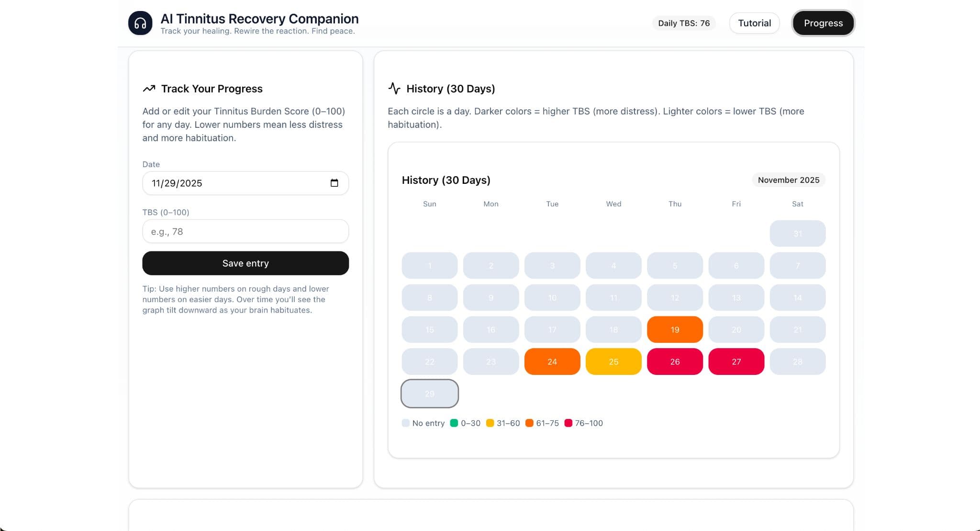The height and width of the screenshot is (531, 980).
Task: Select November 19 on the history calendar
Action: pos(675,329)
